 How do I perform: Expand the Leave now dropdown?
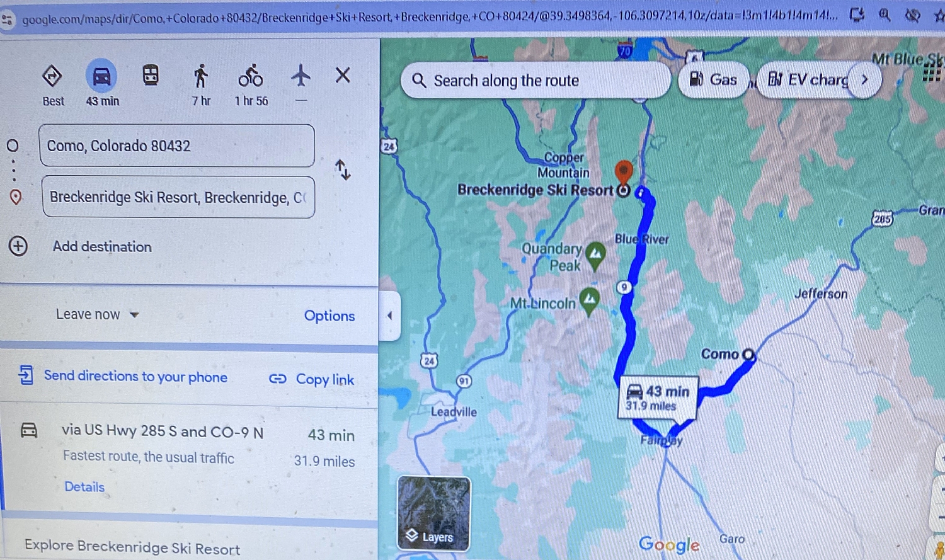pos(97,314)
